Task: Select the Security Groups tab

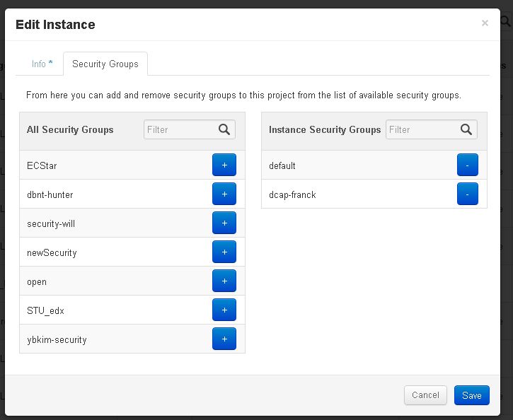Action: (x=105, y=64)
